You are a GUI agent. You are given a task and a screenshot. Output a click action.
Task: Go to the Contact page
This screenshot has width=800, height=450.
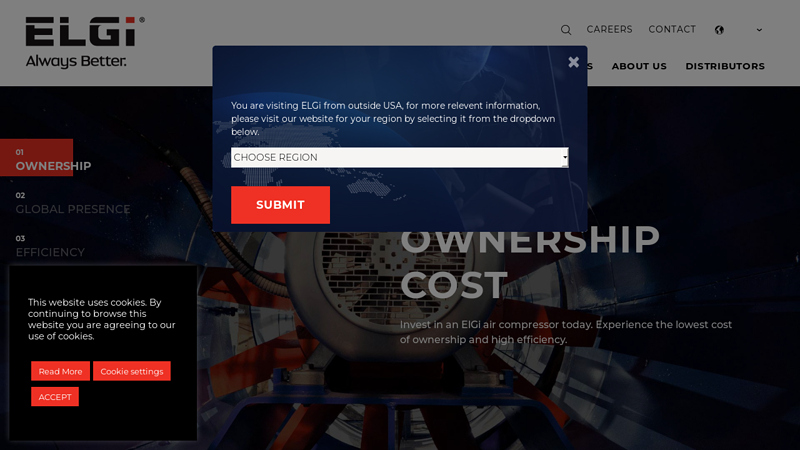point(672,30)
